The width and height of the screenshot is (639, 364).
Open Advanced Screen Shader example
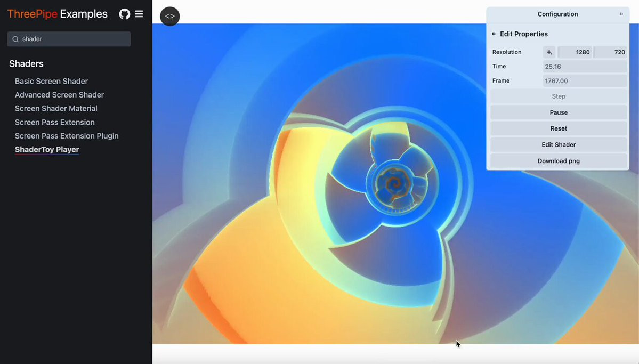coord(60,95)
